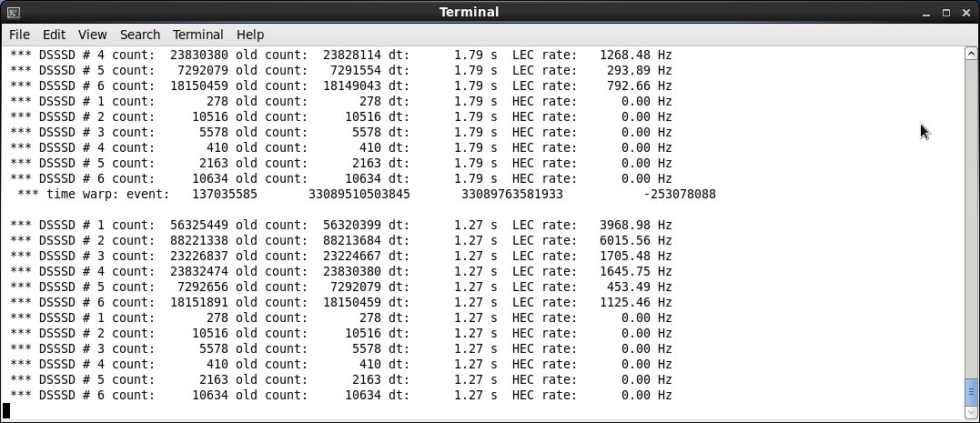The height and width of the screenshot is (423, 980).
Task: Open the Terminal menu
Action: 197,35
